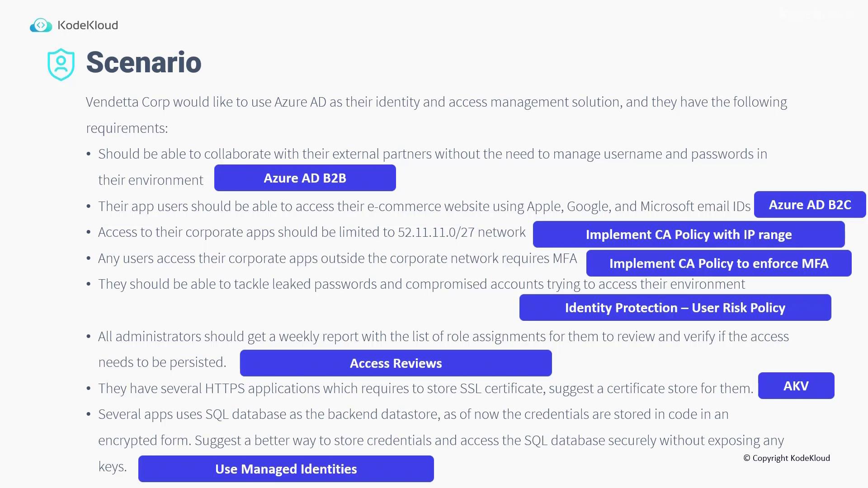Click Implement CA Policy to enforce MFA

tap(718, 263)
